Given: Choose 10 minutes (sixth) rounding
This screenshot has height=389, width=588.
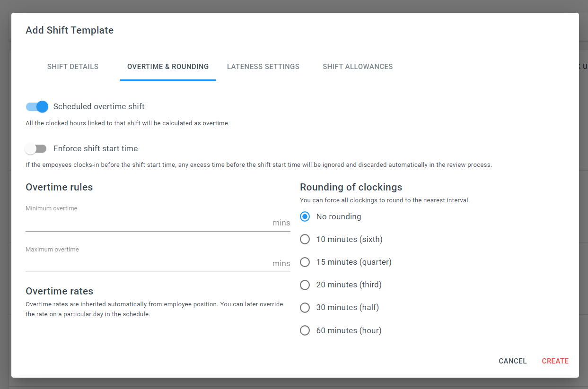Looking at the screenshot, I should (x=305, y=239).
